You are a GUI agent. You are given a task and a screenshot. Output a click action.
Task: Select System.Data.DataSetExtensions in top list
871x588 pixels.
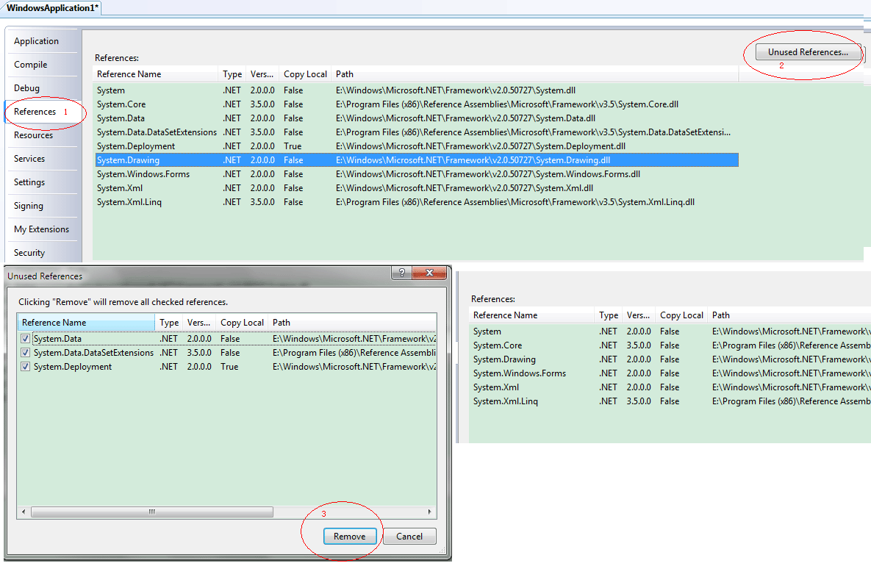point(417,132)
